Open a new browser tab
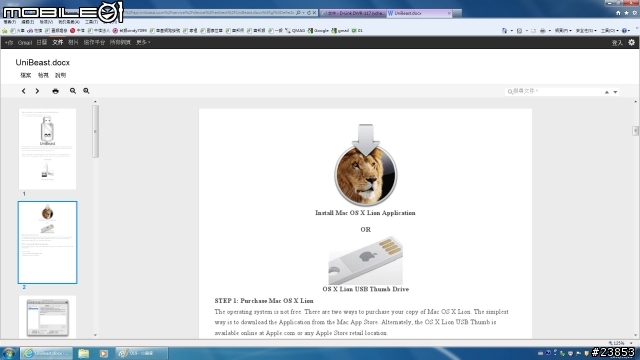The image size is (640, 360). pyautogui.click(x=458, y=13)
